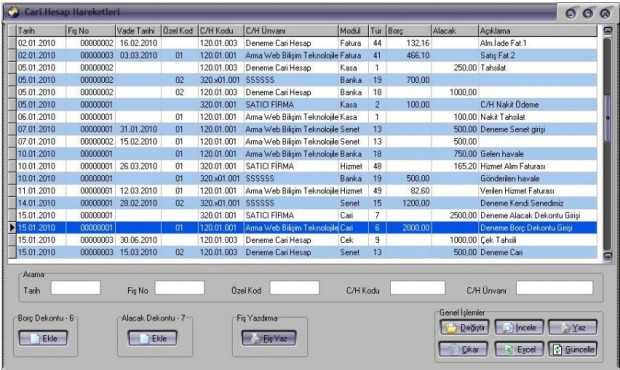Select the row 'Verilen Hizmet Faturası'

[x=302, y=191]
